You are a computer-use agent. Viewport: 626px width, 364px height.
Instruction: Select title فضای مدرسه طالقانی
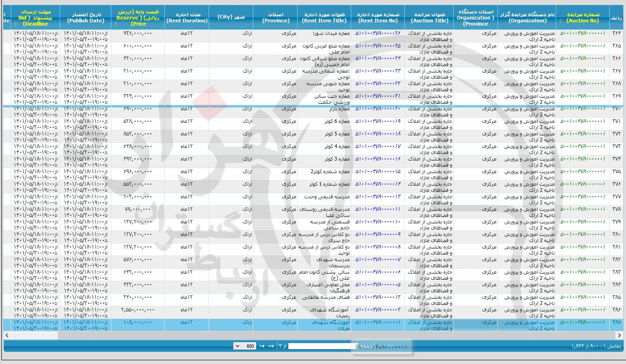click(x=327, y=297)
